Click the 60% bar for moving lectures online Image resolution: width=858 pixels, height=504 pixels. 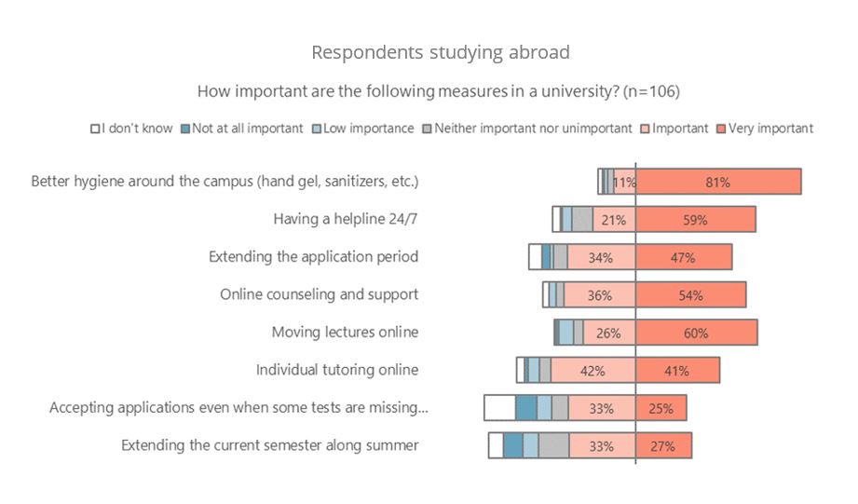coord(696,333)
